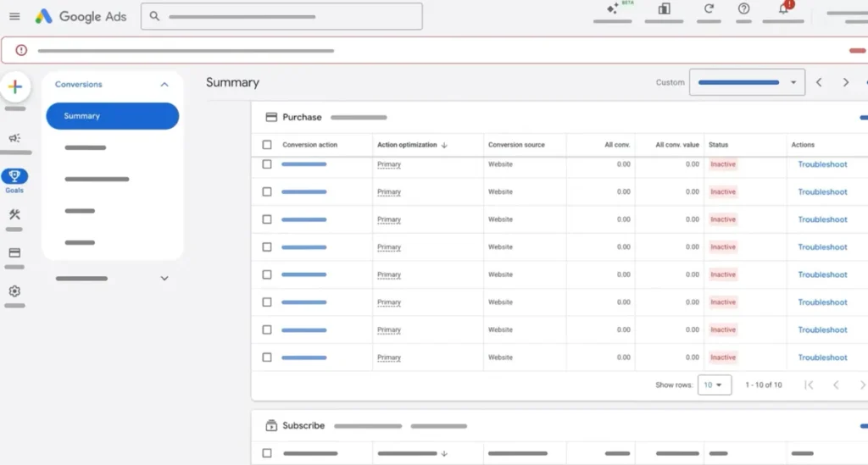Click the Purchase category card icon
The height and width of the screenshot is (465, 868).
pyautogui.click(x=271, y=117)
